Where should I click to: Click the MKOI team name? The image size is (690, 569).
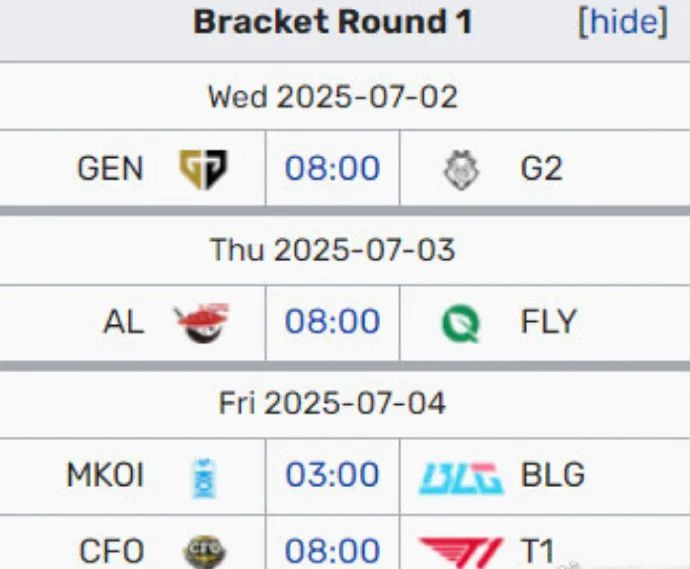pyautogui.click(x=105, y=475)
